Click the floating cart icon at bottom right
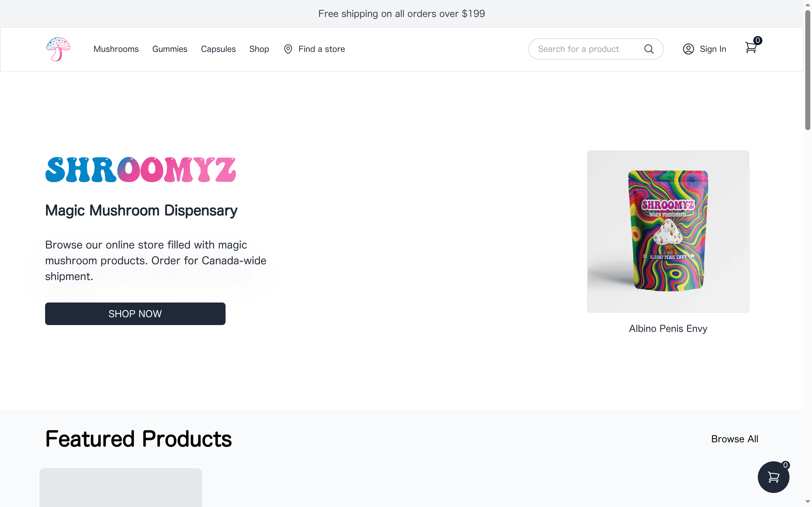 pos(773,477)
